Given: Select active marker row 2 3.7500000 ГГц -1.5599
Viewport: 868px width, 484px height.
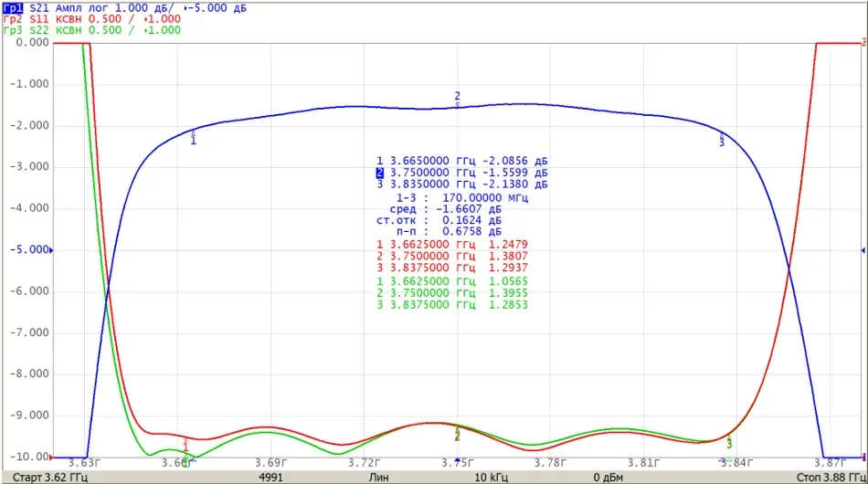Looking at the screenshot, I should 462,173.
